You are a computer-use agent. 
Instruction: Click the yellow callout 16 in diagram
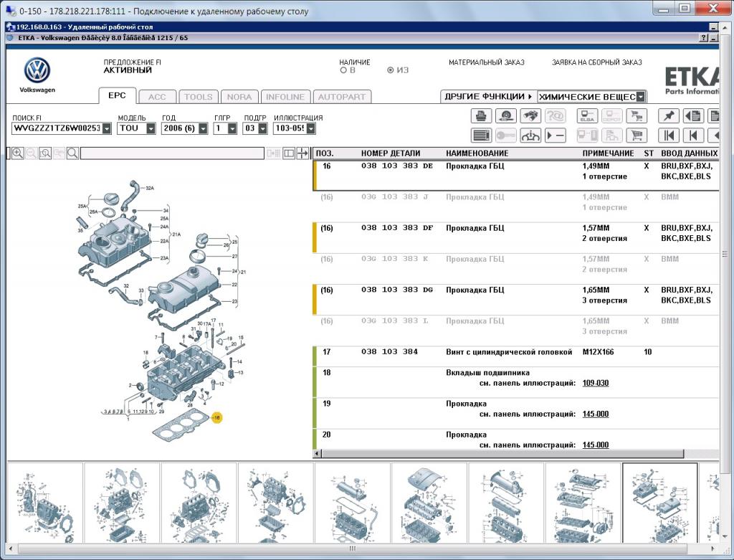pos(216,417)
